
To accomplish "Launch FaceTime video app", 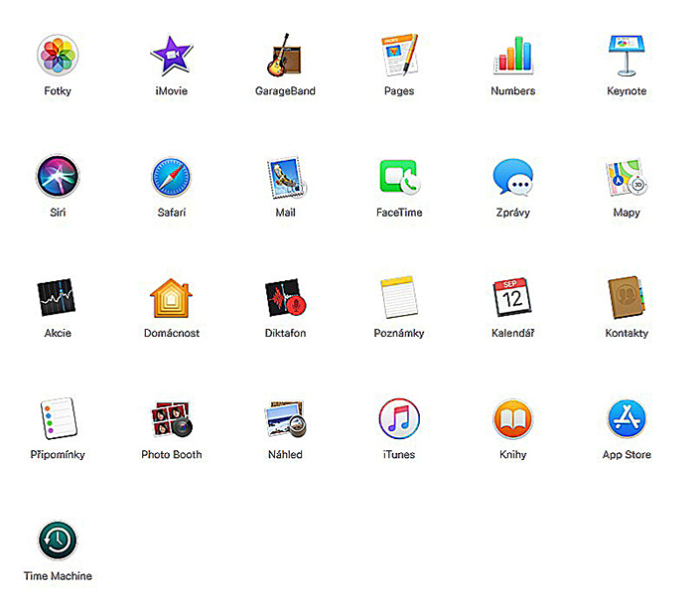I will [x=399, y=177].
